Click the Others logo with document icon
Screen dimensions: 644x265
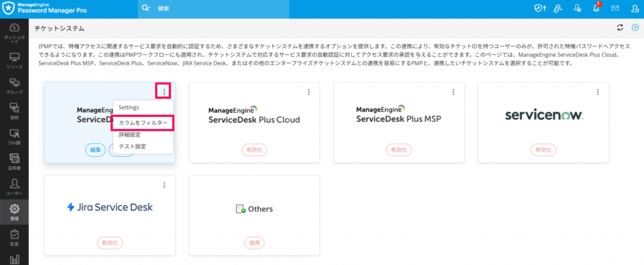pos(254,209)
